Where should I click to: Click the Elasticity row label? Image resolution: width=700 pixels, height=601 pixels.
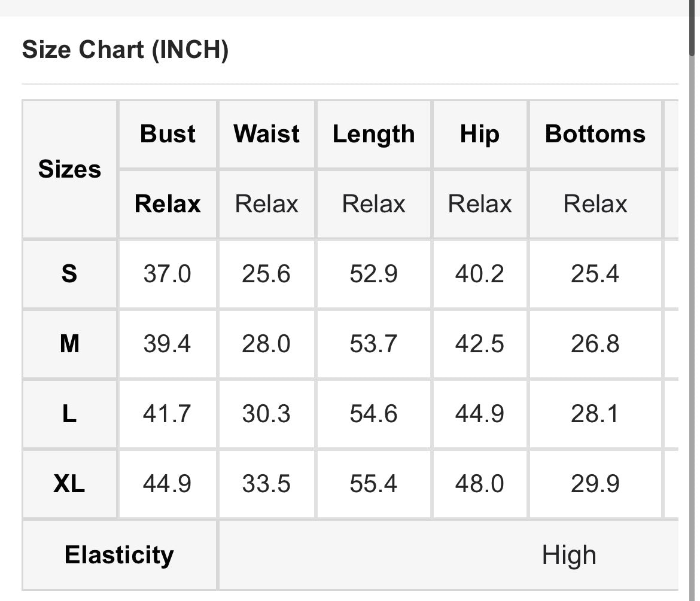click(119, 555)
